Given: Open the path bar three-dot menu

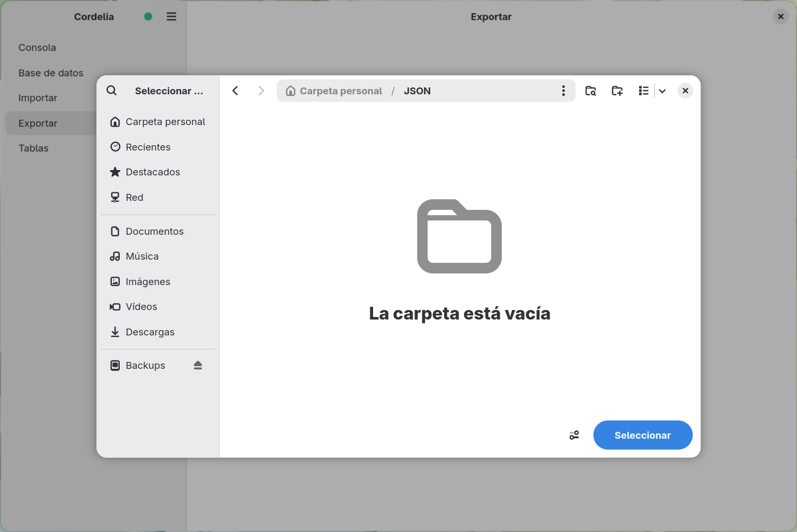Looking at the screenshot, I should [563, 91].
